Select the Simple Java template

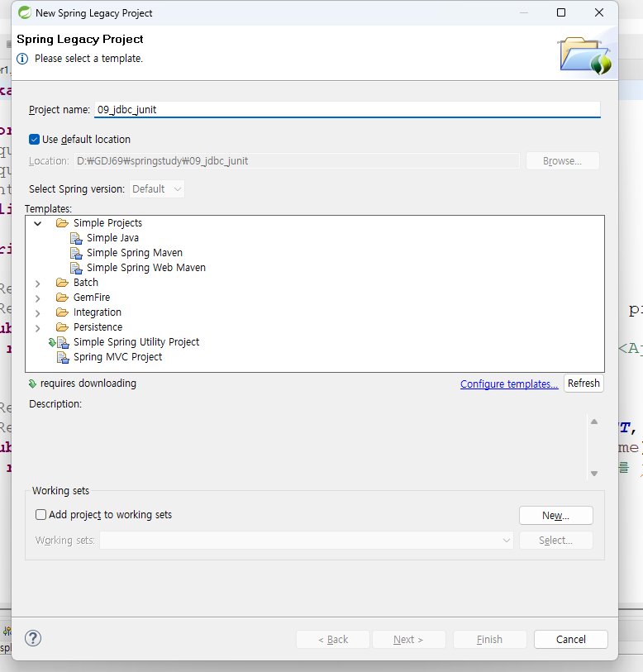tap(112, 238)
